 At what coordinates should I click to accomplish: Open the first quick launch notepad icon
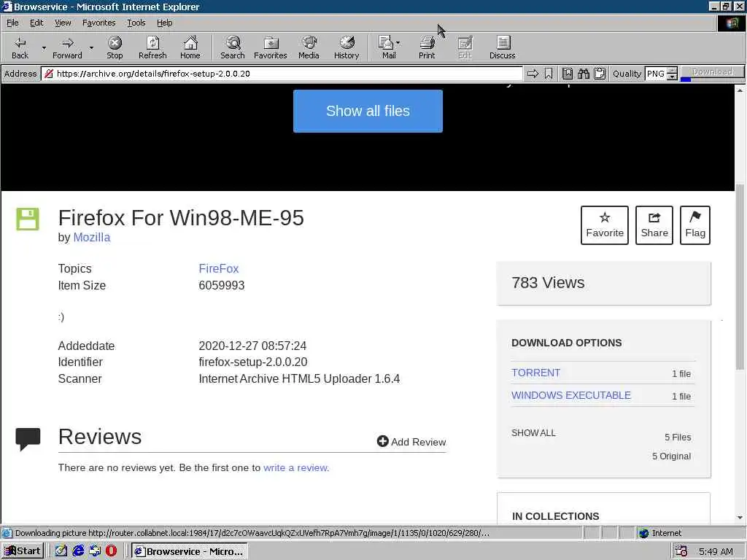click(x=61, y=551)
